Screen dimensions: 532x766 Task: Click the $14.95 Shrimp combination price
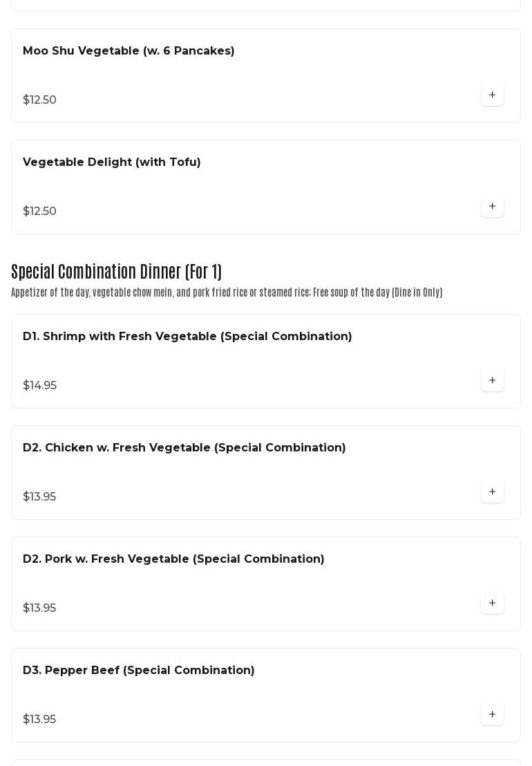pyautogui.click(x=40, y=386)
